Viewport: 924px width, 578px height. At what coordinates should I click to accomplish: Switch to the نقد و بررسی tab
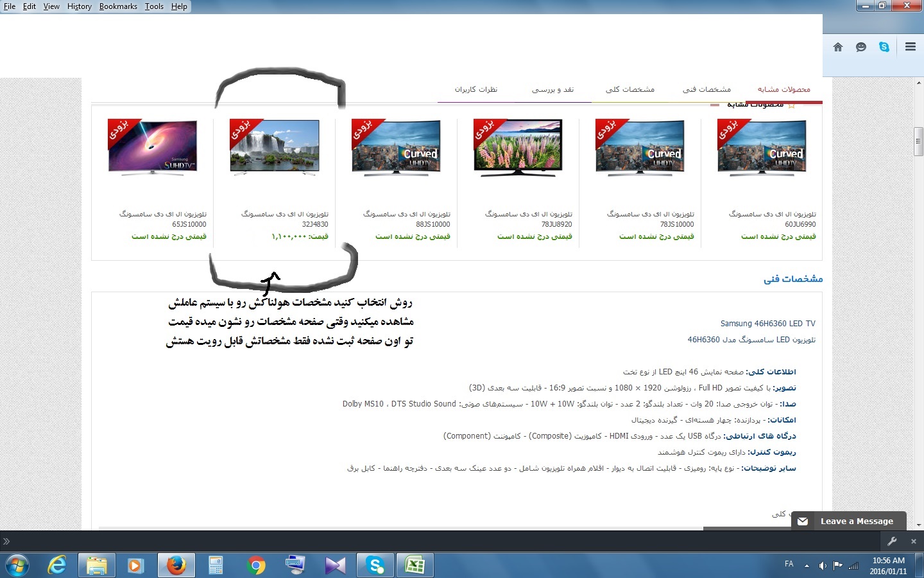(x=552, y=89)
